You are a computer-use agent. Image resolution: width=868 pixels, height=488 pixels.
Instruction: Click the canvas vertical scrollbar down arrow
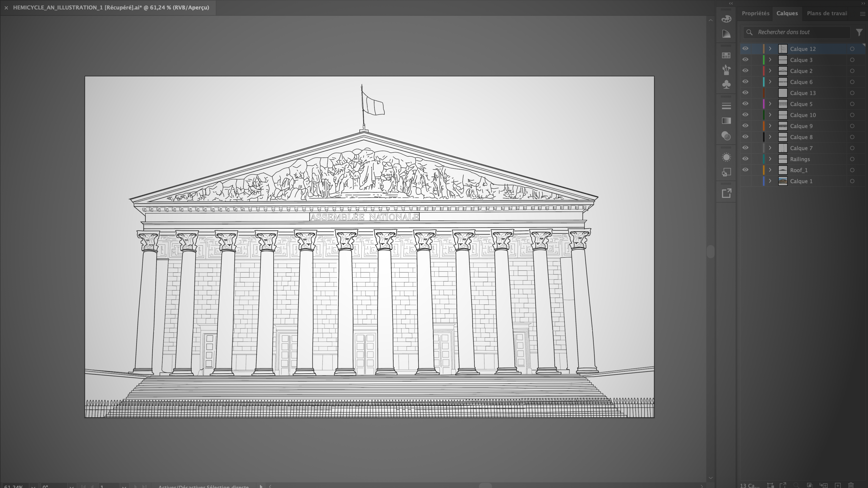[710, 478]
